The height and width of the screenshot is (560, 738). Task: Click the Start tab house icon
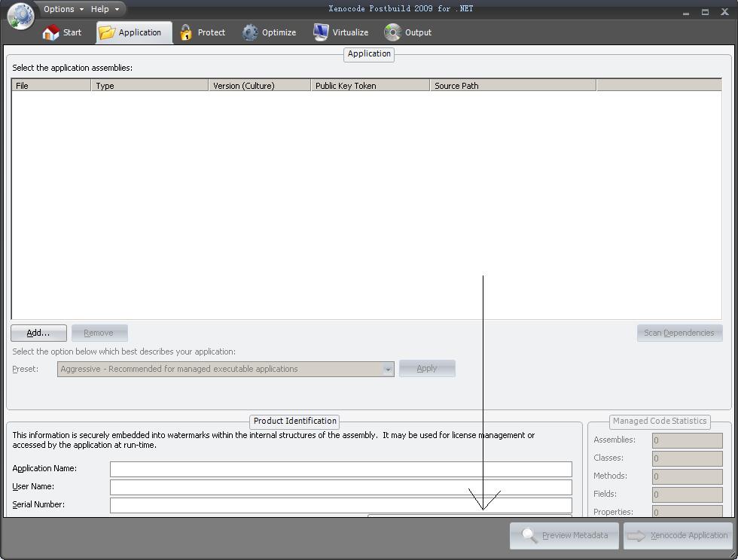tap(50, 32)
